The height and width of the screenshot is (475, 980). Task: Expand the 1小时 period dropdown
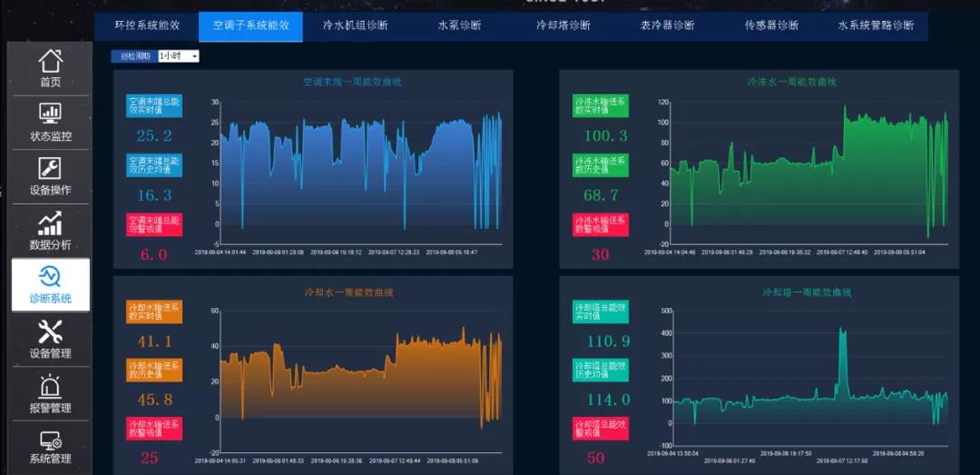point(178,56)
